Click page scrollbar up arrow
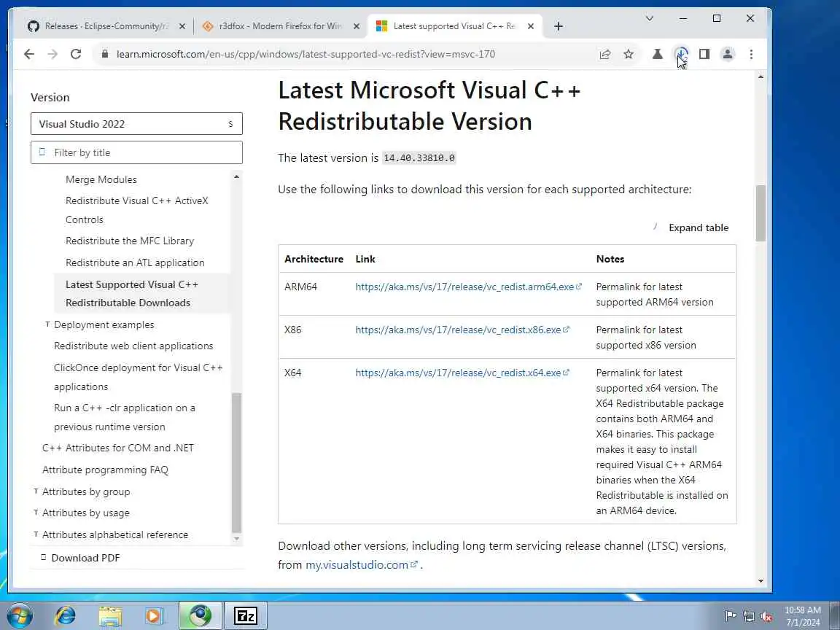 (761, 77)
